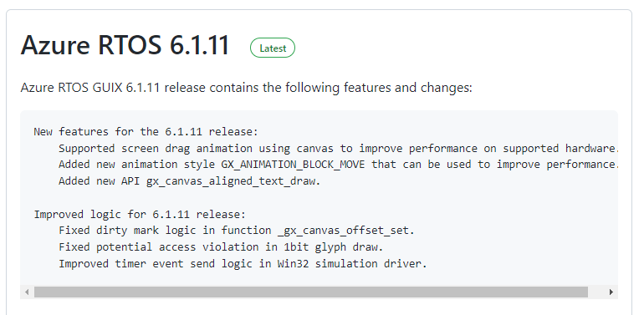Screen dimensions: 644x315
Task: Click the release description sentence below the title
Action: [247, 88]
